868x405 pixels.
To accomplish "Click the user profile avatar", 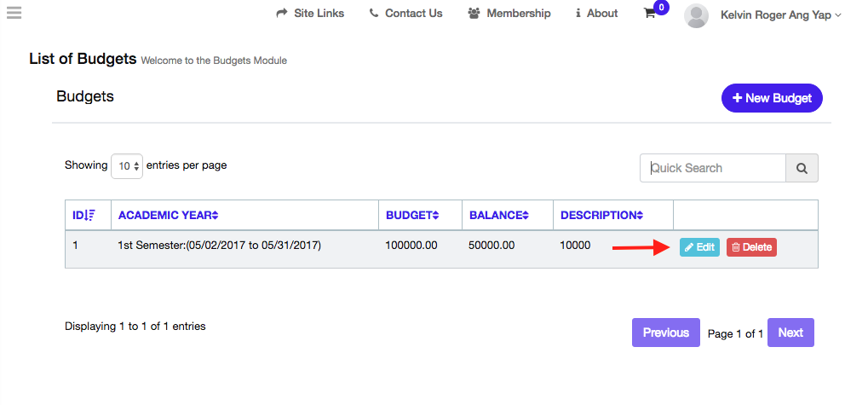I will (696, 15).
